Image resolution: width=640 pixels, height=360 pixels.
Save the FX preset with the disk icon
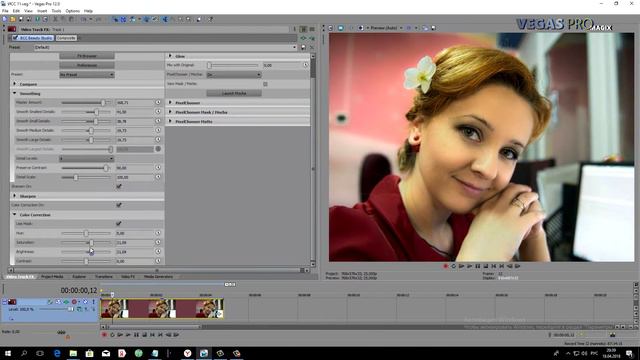(x=303, y=47)
